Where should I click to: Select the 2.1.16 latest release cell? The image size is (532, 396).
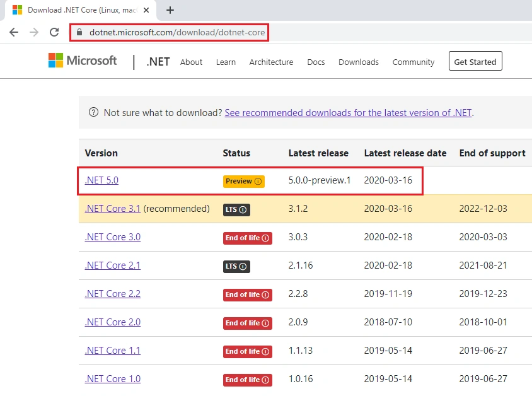tap(301, 265)
